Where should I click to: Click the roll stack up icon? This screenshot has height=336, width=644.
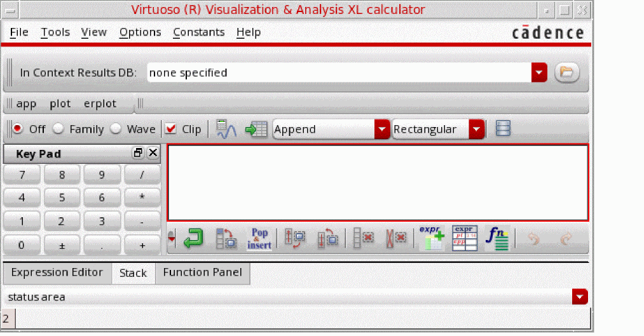pos(296,238)
